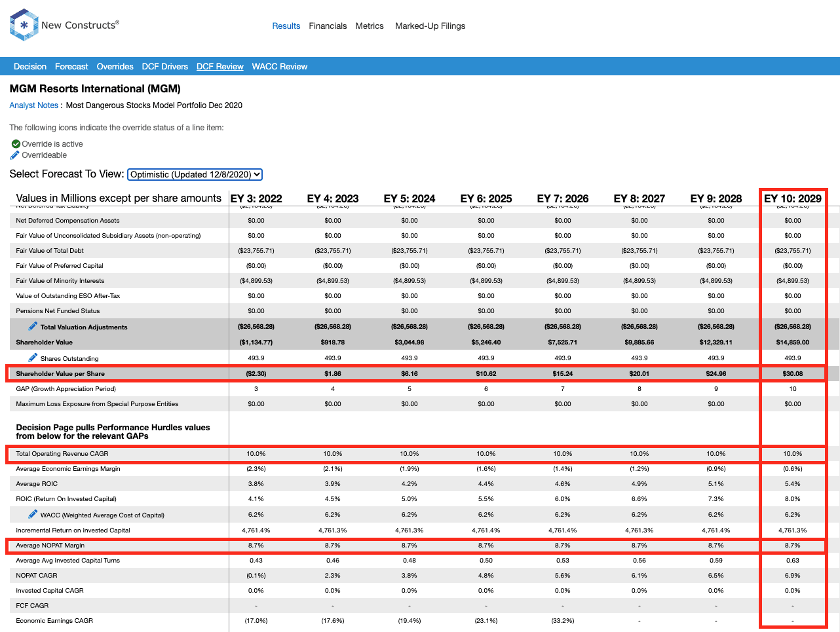
Task: Click the WACC (Weighted Average Cost of Capital) label
Action: [x=102, y=515]
